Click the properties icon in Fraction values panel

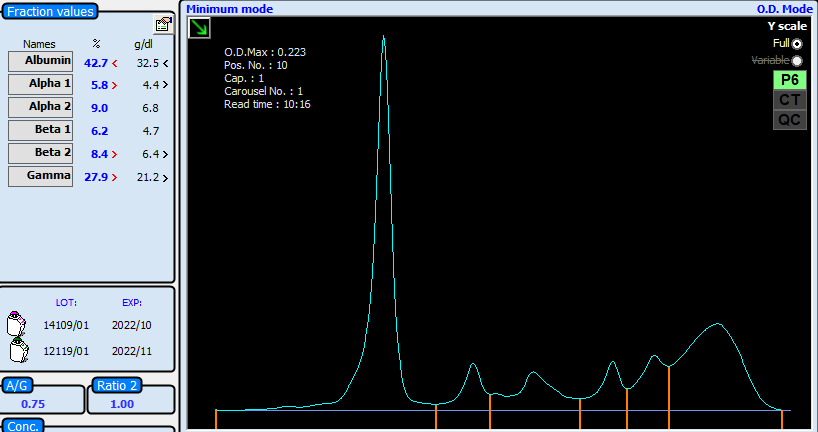coord(163,25)
